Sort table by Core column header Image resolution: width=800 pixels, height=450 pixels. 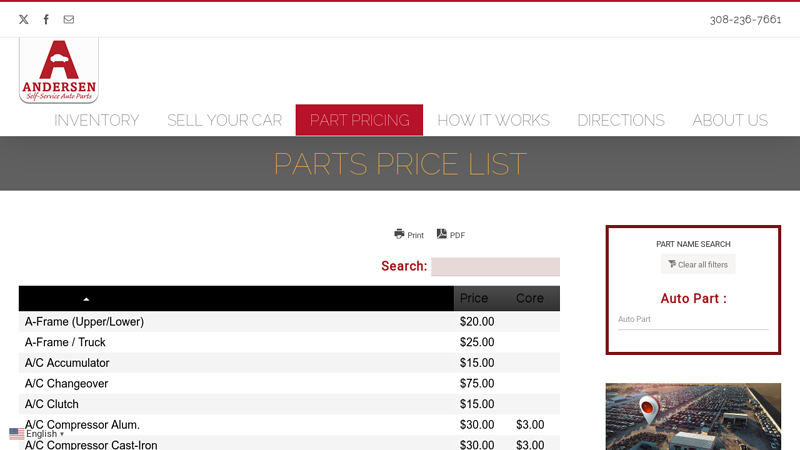coord(530,298)
